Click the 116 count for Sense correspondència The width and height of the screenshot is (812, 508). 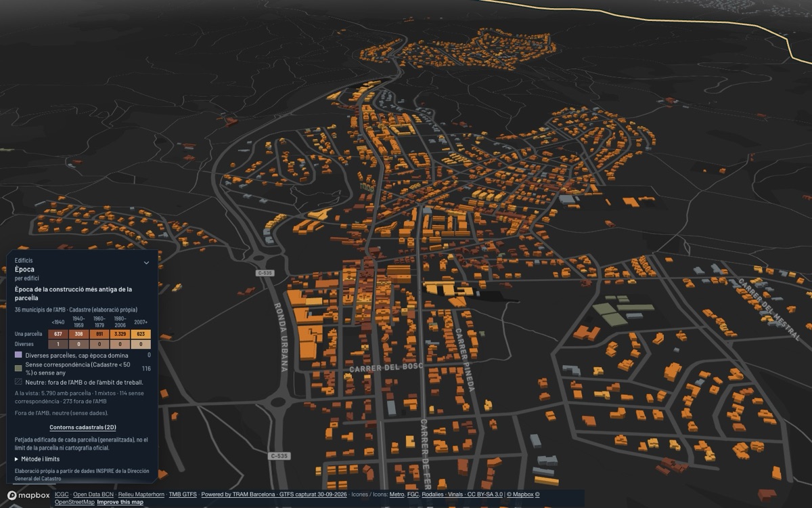[146, 368]
